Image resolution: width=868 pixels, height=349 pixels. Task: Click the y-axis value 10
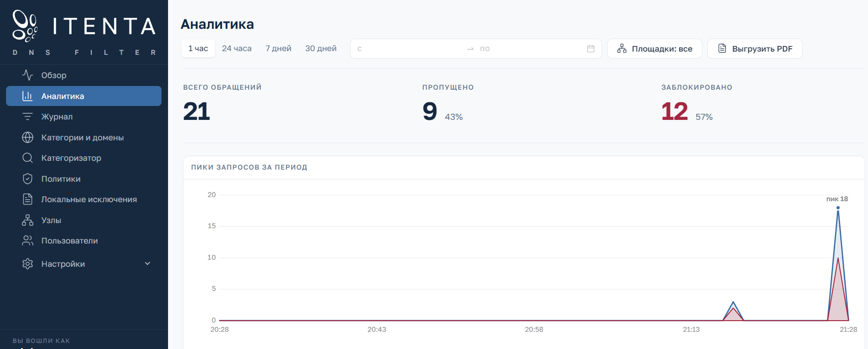tap(212, 257)
